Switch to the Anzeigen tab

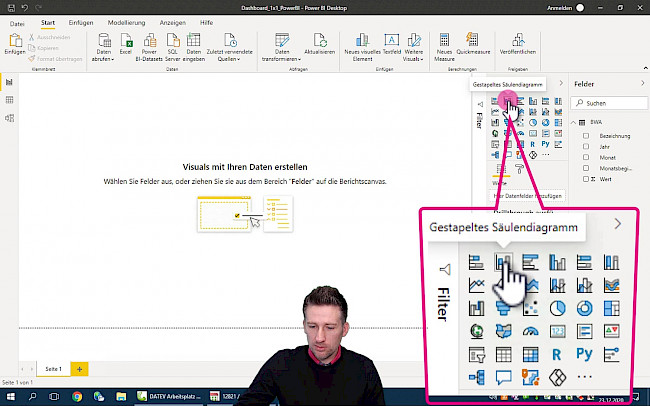pyautogui.click(x=172, y=23)
